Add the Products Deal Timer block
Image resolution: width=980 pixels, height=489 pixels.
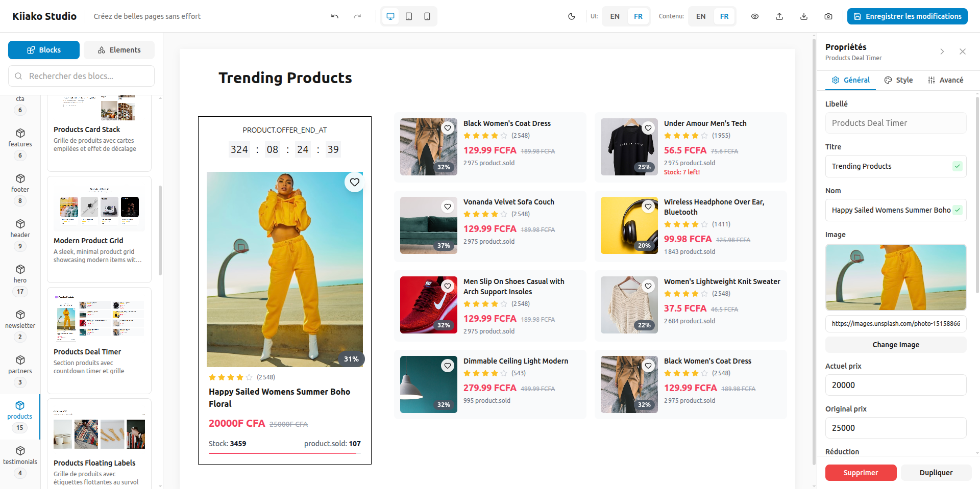click(x=99, y=341)
